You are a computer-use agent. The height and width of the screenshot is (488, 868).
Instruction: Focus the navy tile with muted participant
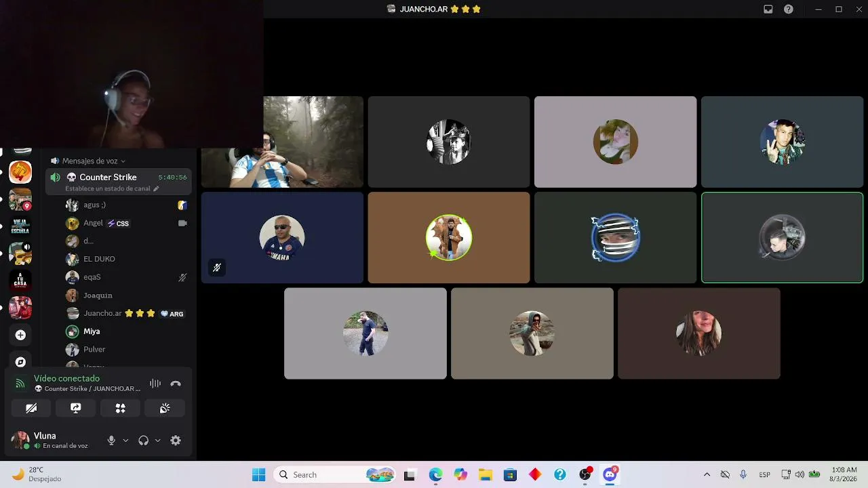click(282, 237)
